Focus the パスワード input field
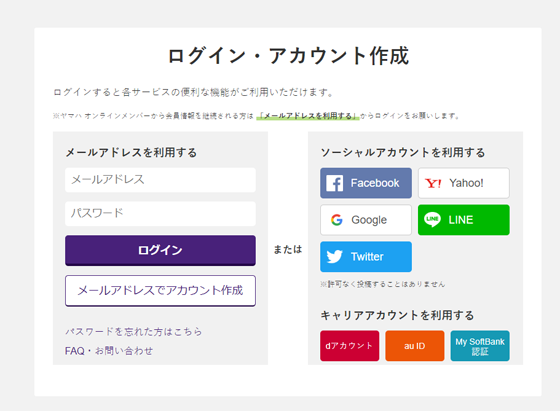This screenshot has width=560, height=411. tap(160, 214)
